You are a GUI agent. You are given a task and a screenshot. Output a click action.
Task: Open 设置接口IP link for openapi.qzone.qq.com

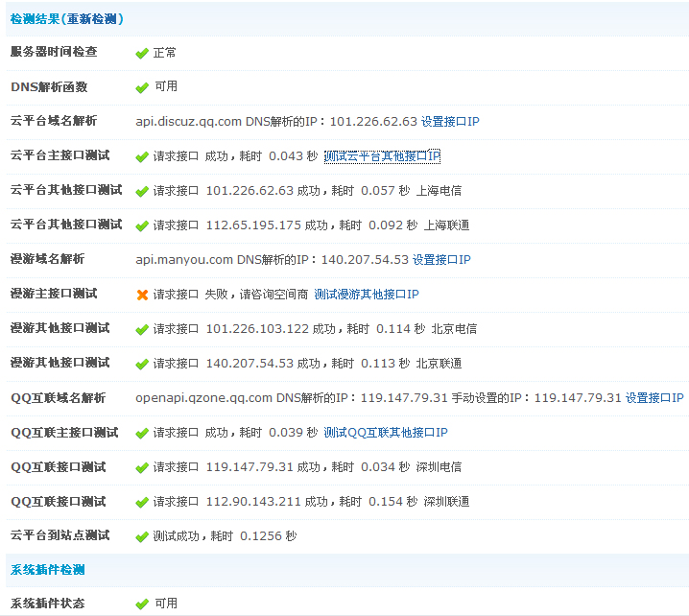pyautogui.click(x=654, y=397)
